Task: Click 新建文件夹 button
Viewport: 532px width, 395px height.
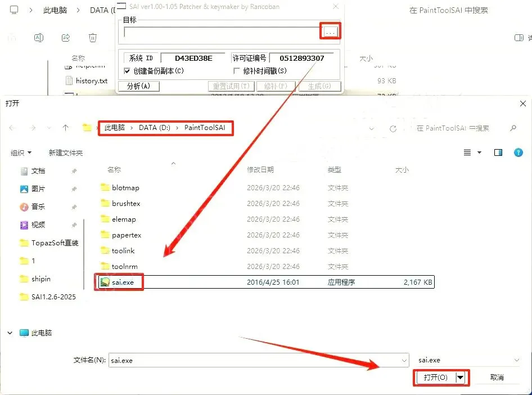Action: pyautogui.click(x=65, y=152)
